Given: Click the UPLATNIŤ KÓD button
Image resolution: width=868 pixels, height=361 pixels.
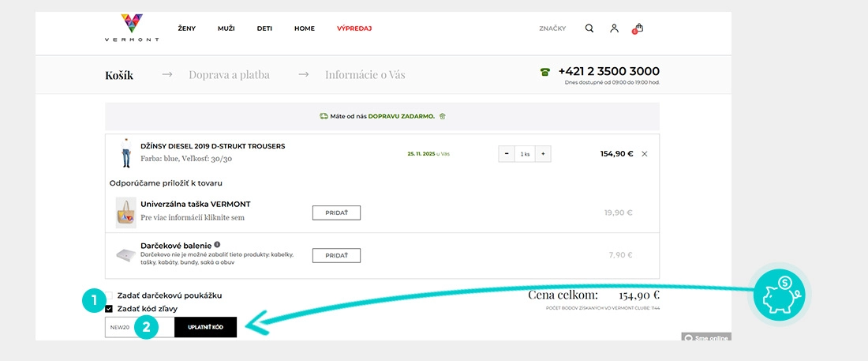Looking at the screenshot, I should point(205,327).
